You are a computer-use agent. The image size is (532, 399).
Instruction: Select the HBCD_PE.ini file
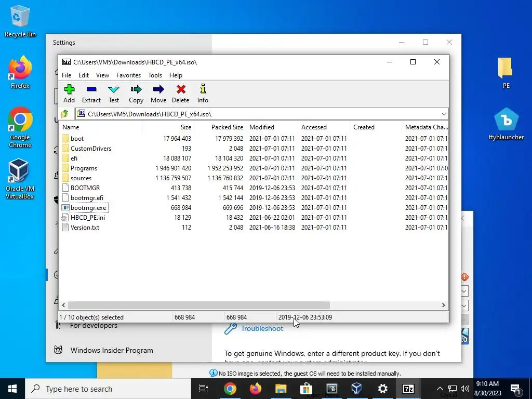click(87, 218)
